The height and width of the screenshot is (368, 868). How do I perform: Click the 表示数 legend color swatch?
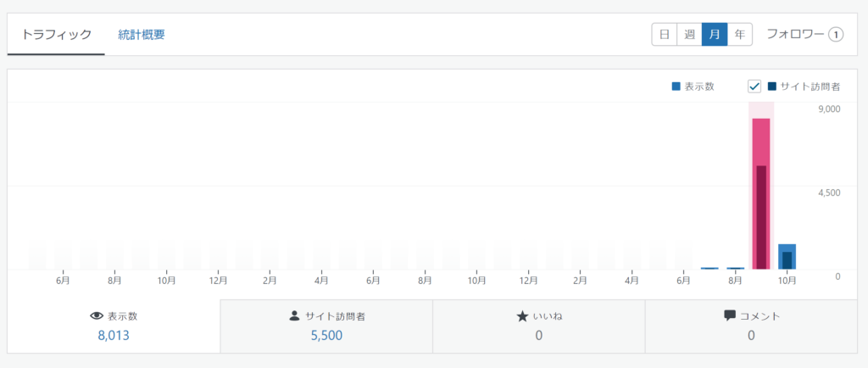tap(676, 86)
